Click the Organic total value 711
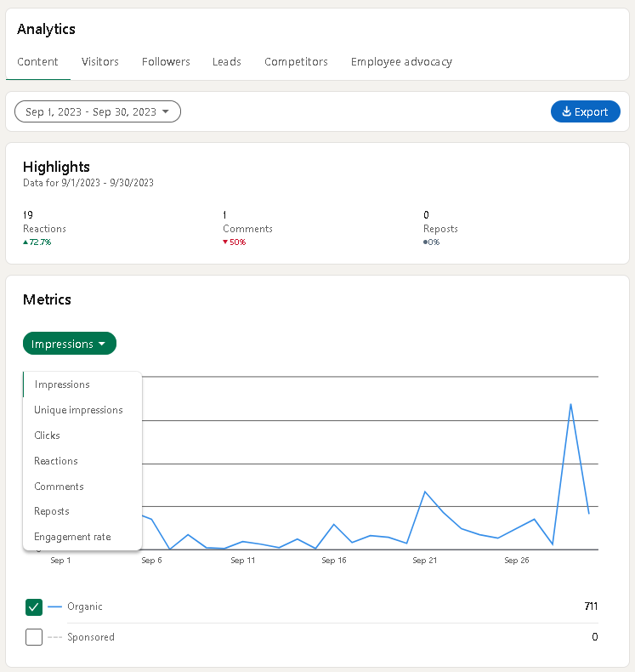 point(591,606)
